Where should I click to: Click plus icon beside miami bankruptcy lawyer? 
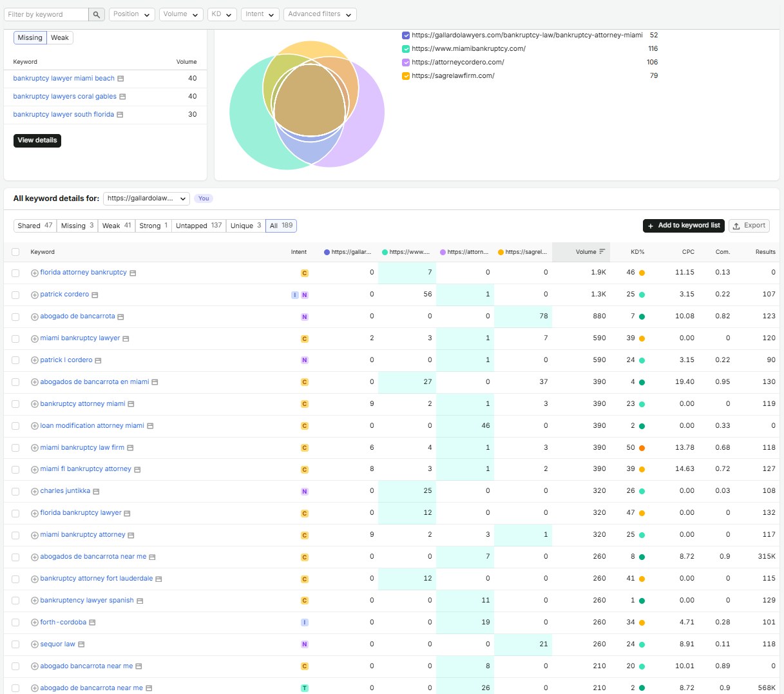[35, 339]
